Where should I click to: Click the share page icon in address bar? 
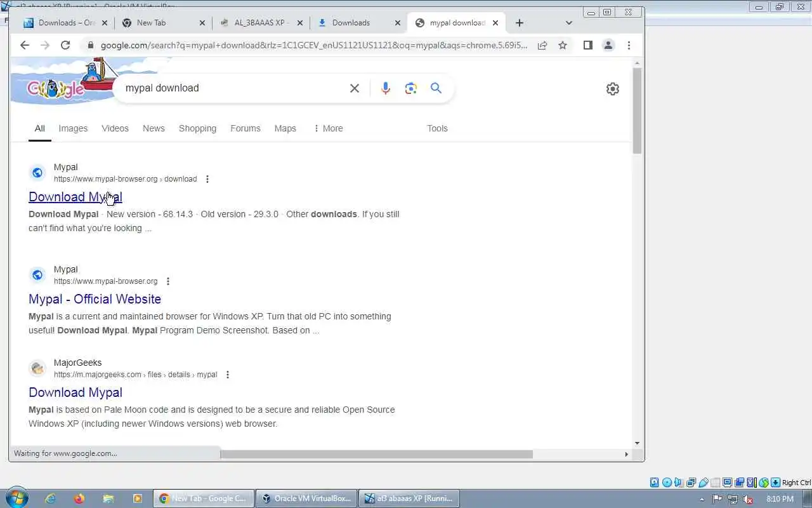tap(542, 45)
